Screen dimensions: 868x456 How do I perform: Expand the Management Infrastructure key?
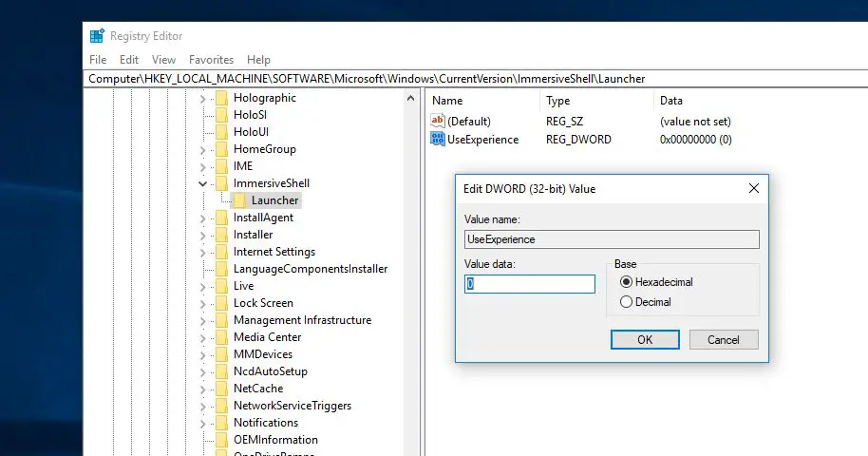(202, 321)
